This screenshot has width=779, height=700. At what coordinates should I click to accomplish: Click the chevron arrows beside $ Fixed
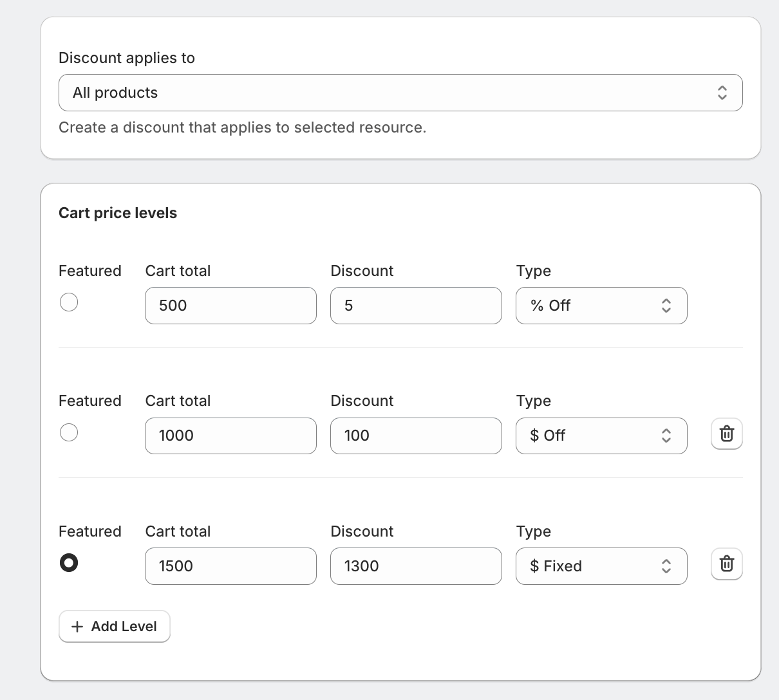[x=666, y=566]
